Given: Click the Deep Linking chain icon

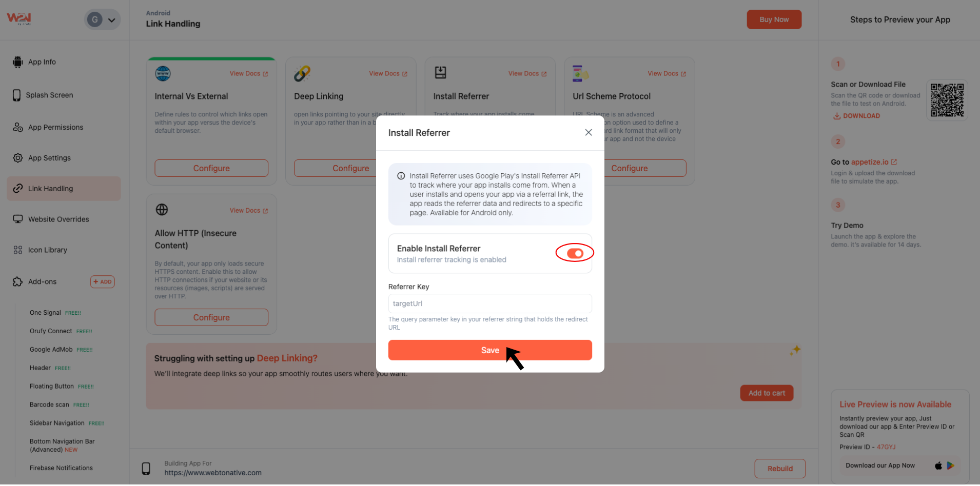Looking at the screenshot, I should tap(302, 73).
